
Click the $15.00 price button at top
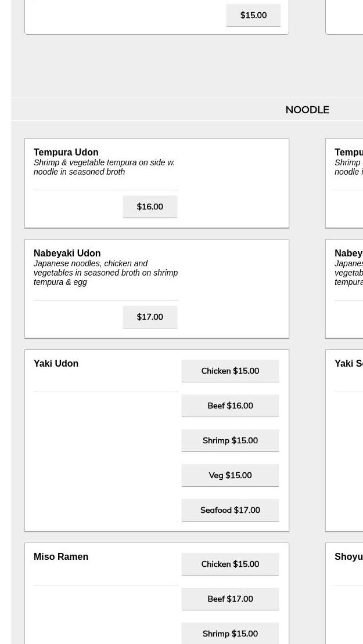[253, 15]
